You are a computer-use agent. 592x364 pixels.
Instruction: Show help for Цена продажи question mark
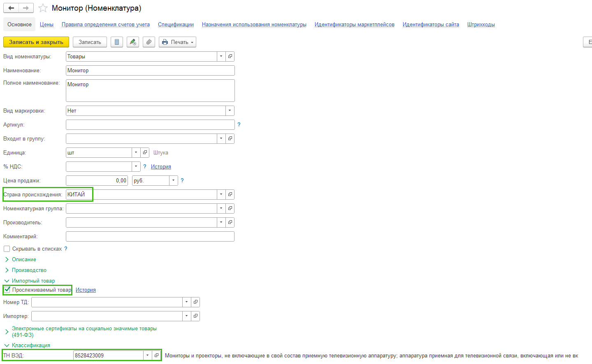pyautogui.click(x=182, y=180)
